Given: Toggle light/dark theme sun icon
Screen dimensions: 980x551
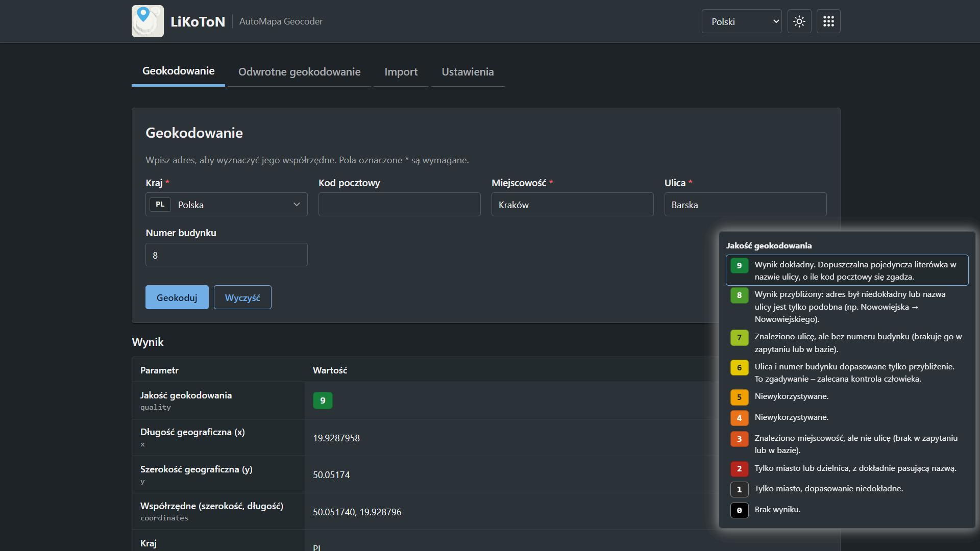Looking at the screenshot, I should (x=799, y=21).
